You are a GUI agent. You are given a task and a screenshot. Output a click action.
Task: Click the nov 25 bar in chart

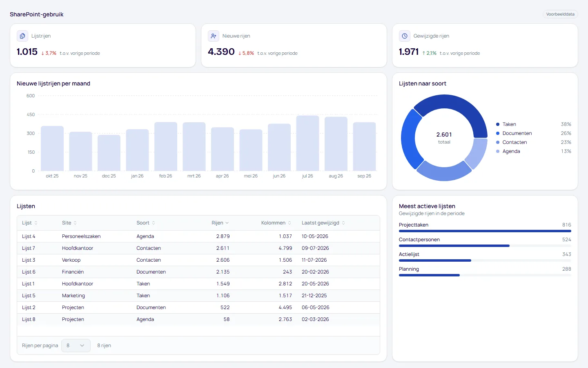80,151
